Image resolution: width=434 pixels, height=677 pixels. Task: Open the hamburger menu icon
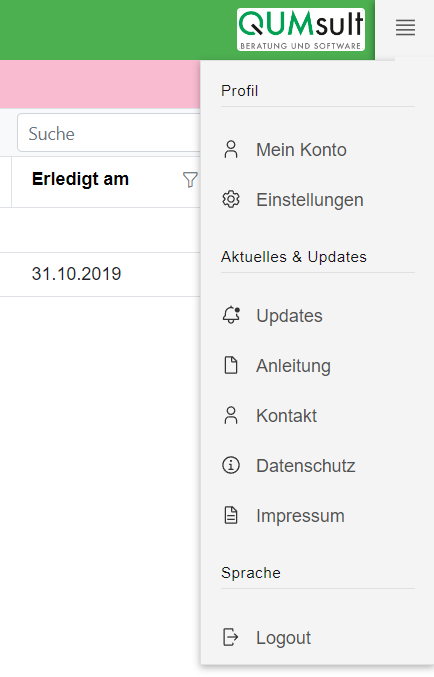[x=405, y=28]
